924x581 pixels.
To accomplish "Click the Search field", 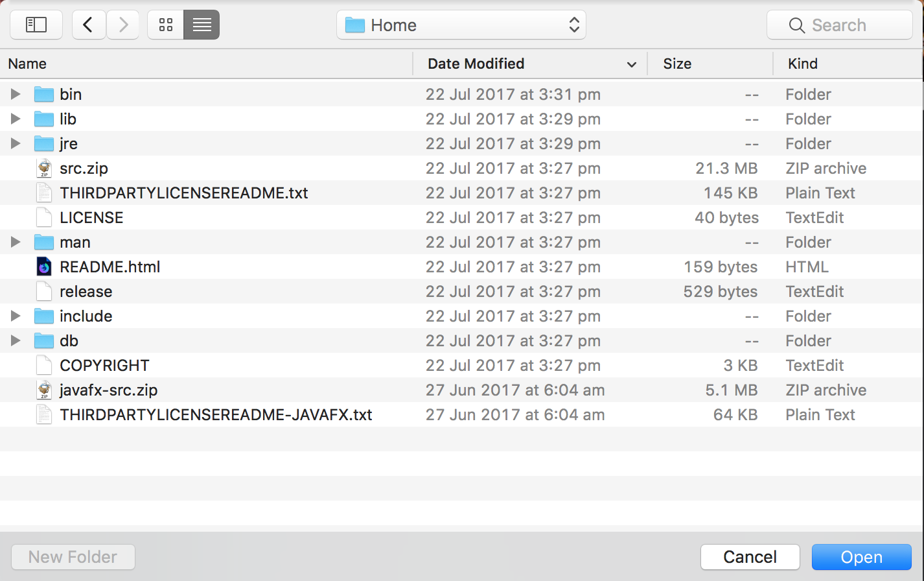I will pos(839,25).
